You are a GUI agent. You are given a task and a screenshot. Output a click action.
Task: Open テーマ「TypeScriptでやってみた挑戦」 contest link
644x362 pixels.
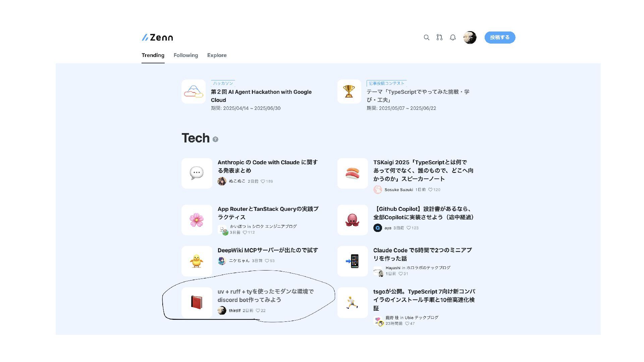point(418,96)
